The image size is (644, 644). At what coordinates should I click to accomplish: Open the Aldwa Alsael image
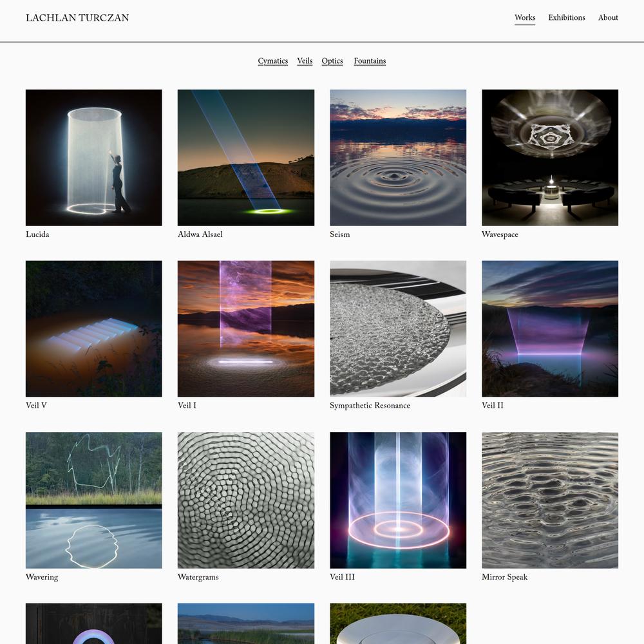click(246, 158)
